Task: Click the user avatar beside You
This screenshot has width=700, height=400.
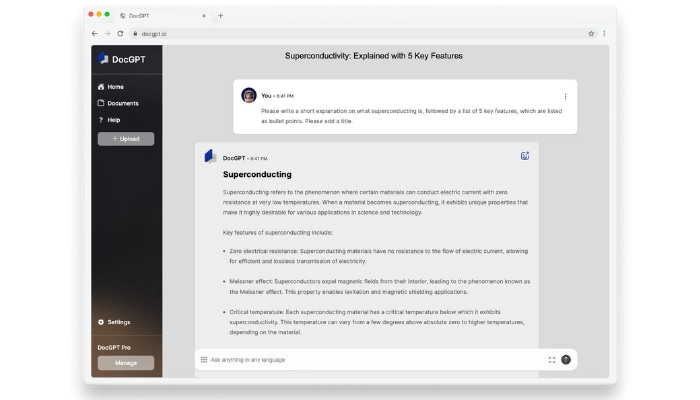Action: (x=249, y=95)
